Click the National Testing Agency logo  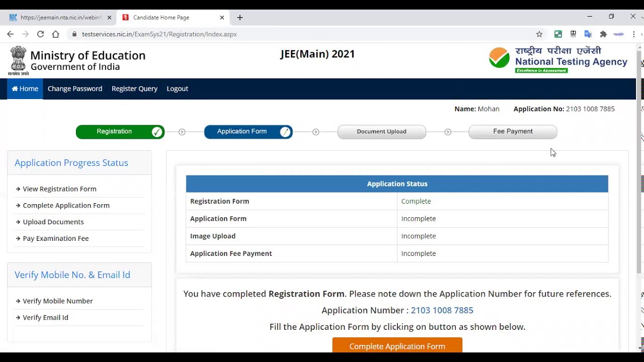(558, 60)
